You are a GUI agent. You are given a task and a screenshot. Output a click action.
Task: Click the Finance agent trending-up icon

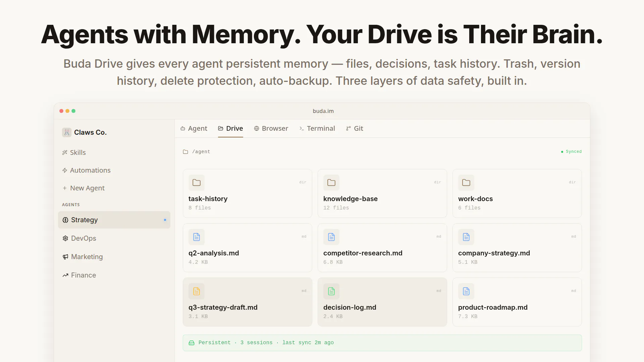pyautogui.click(x=65, y=275)
